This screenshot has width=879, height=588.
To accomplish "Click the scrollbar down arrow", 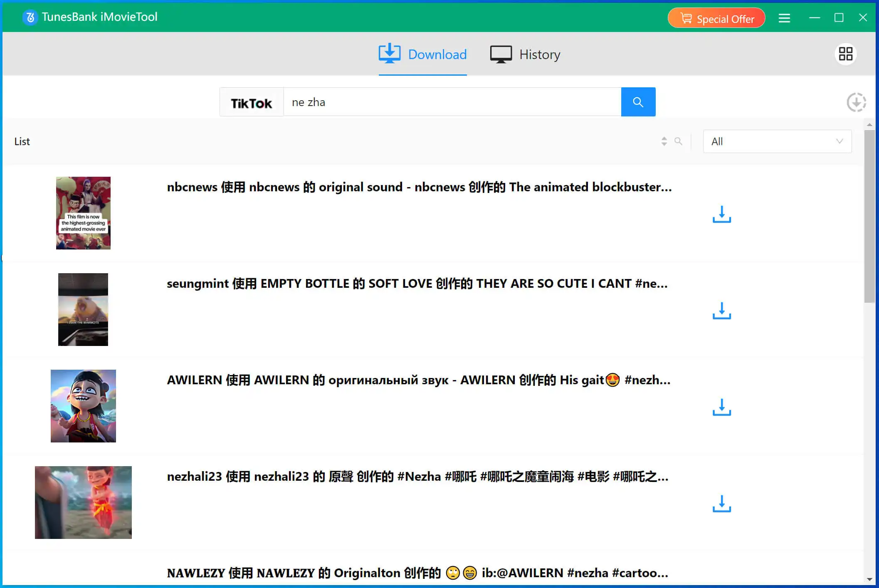I will tap(869, 579).
